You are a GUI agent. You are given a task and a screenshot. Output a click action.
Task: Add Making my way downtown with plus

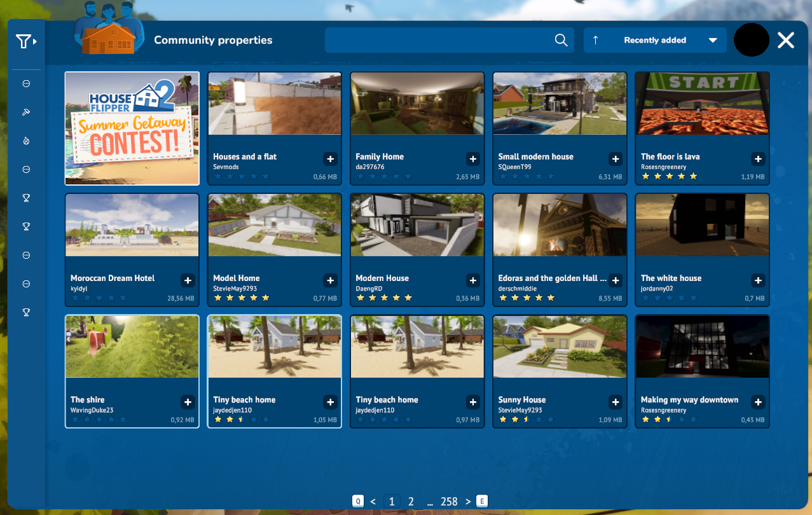pyautogui.click(x=757, y=402)
